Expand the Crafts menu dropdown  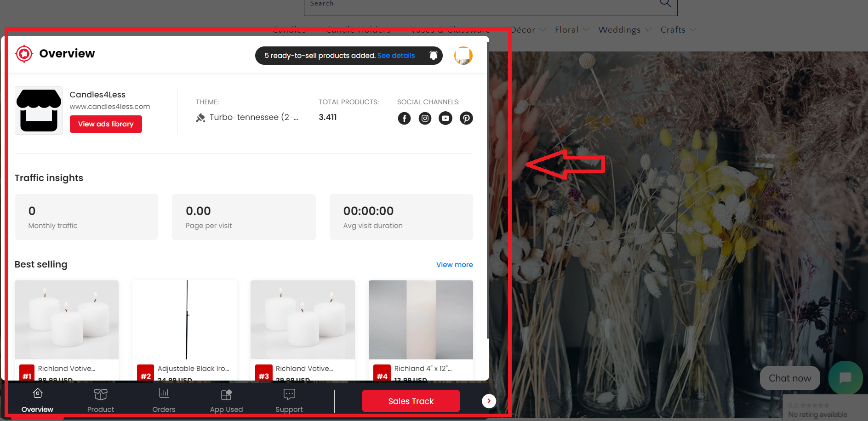click(679, 30)
